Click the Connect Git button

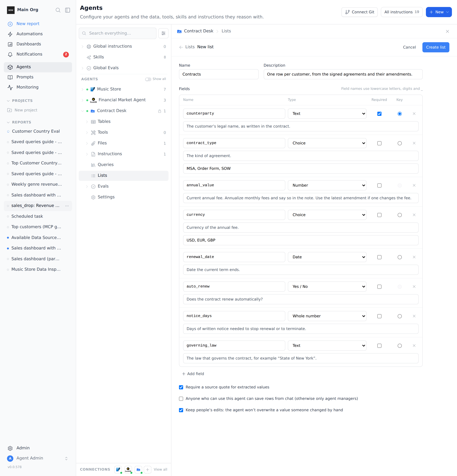coord(359,12)
